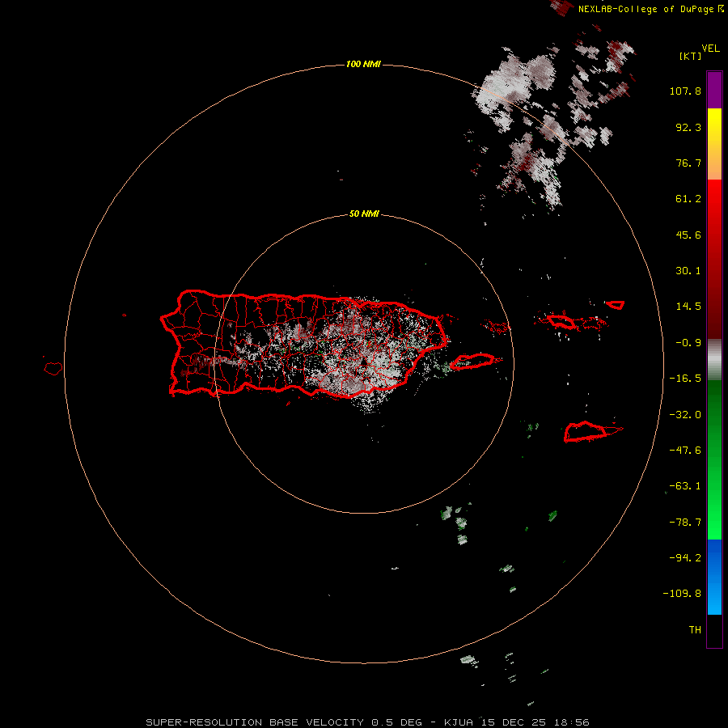Image resolution: width=728 pixels, height=728 pixels.
Task: Click the TH legend label
Action: (695, 630)
